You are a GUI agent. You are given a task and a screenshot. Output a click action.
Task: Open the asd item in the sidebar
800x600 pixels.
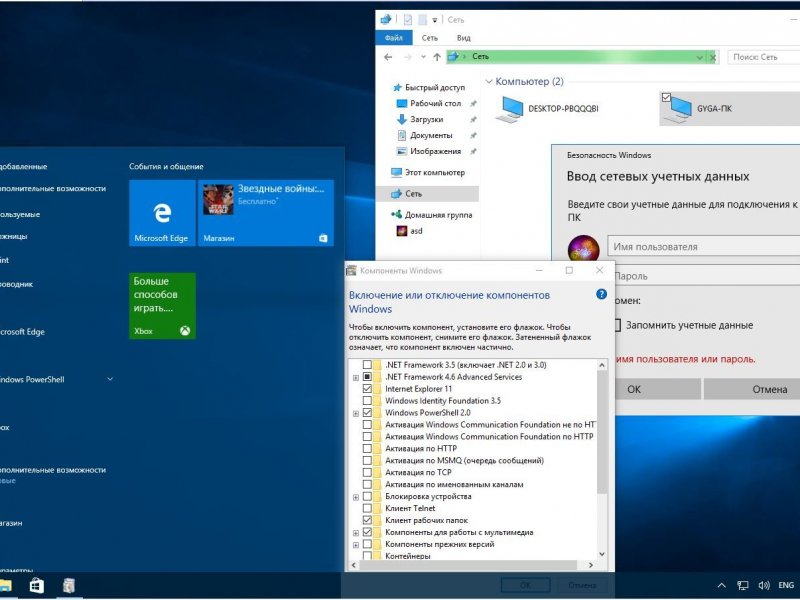pos(416,231)
